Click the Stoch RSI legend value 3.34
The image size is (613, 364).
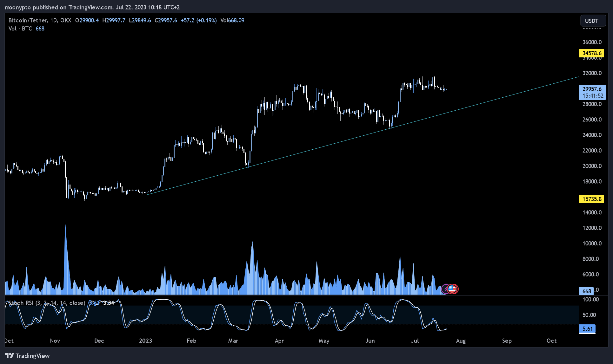(109, 303)
